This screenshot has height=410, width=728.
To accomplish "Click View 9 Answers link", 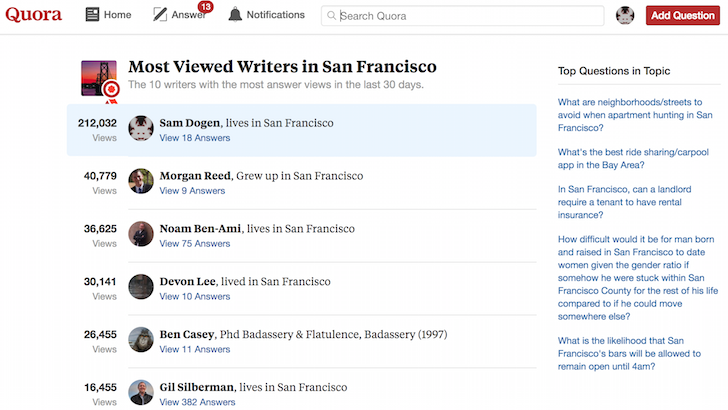I will [x=192, y=191].
